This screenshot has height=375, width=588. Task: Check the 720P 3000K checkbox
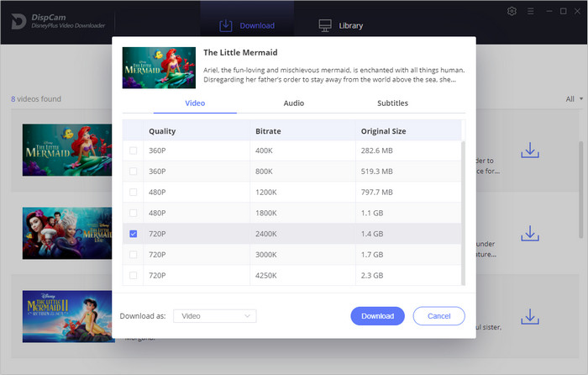pos(133,255)
